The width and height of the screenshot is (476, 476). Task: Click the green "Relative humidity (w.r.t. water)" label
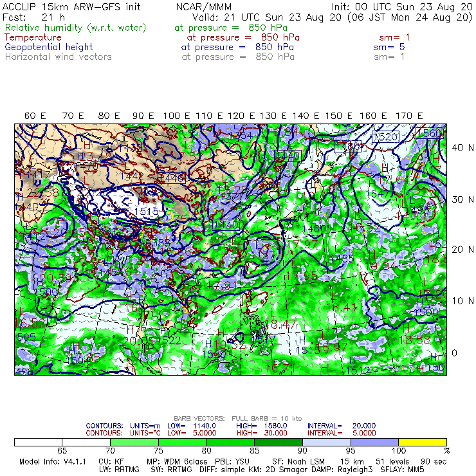76,28
